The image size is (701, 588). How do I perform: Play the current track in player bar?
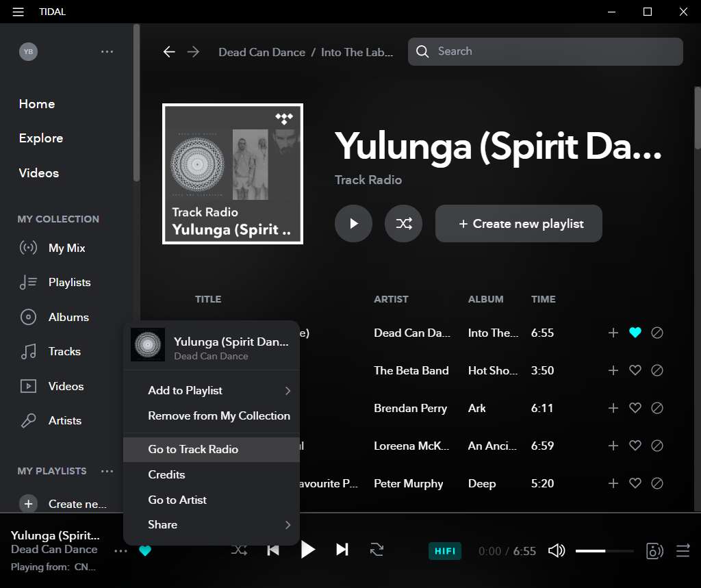tap(307, 550)
